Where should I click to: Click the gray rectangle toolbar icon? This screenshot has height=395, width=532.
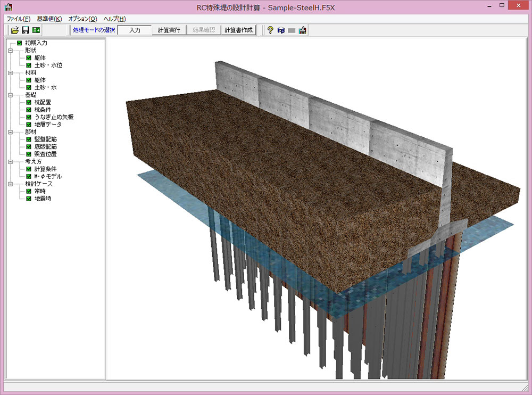(292, 30)
